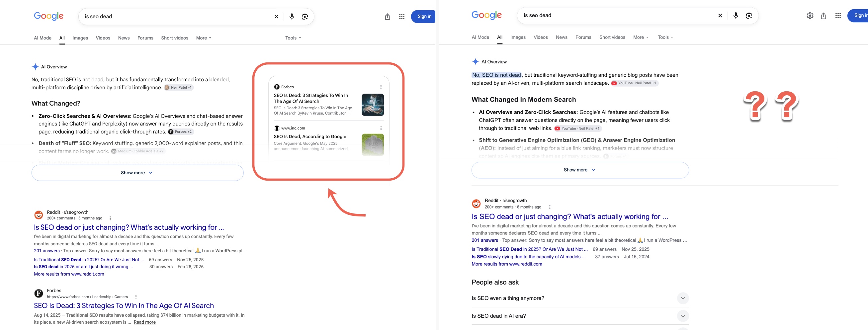Viewport: 868px width, 330px height.
Task: Open three-dot menu on www.inc.com source card
Action: tap(381, 128)
